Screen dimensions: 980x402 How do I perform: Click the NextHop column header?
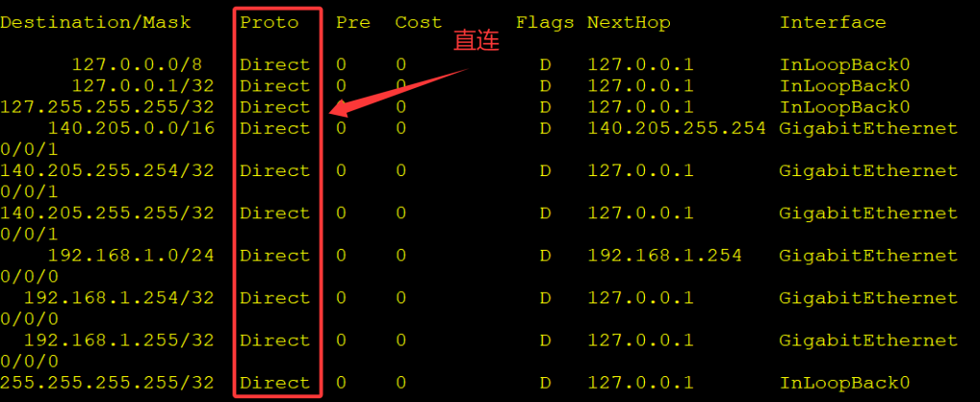[629, 22]
